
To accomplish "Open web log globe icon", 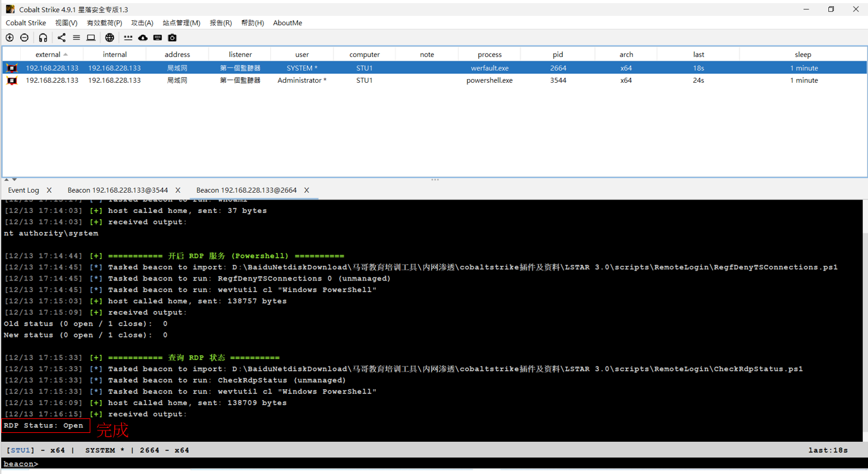I will [110, 38].
